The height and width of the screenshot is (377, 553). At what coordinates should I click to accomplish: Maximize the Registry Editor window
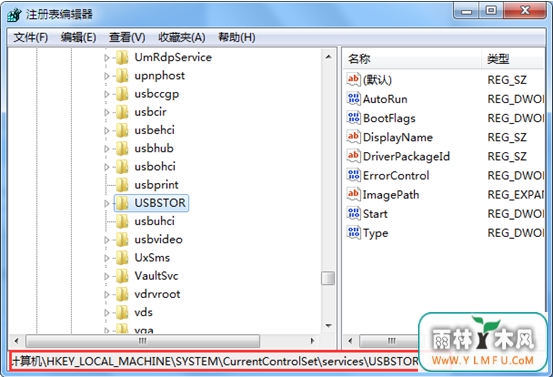[491, 11]
